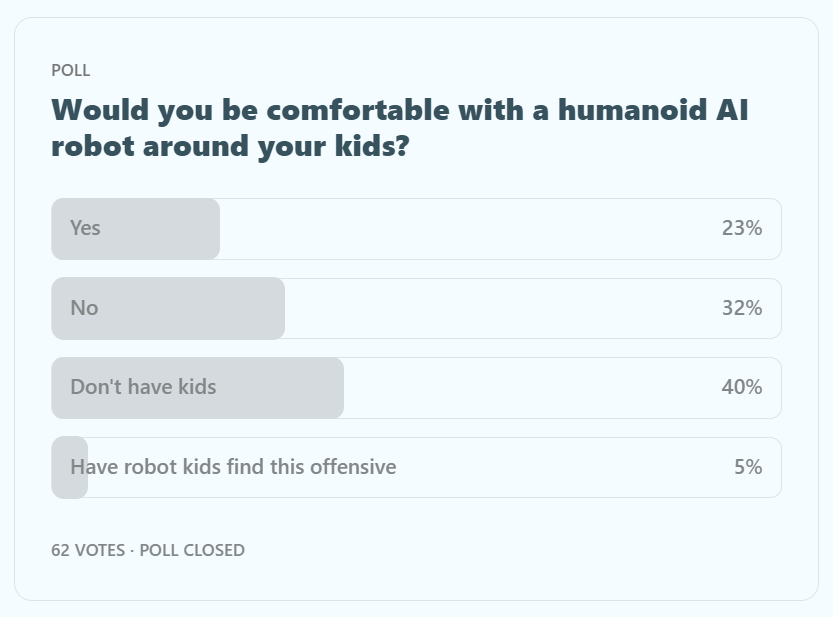833x617 pixels.
Task: Click the unfilled part of "Don't have kids" row
Action: [530, 388]
